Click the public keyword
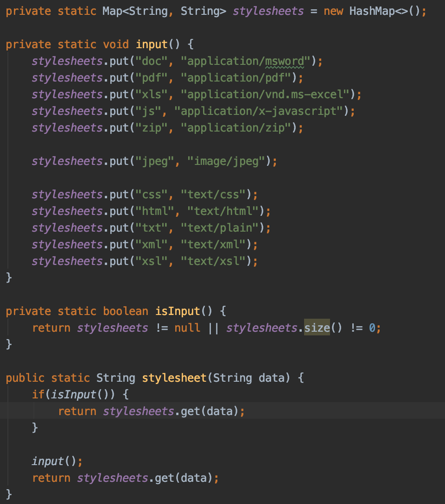The width and height of the screenshot is (445, 504). 25,378
